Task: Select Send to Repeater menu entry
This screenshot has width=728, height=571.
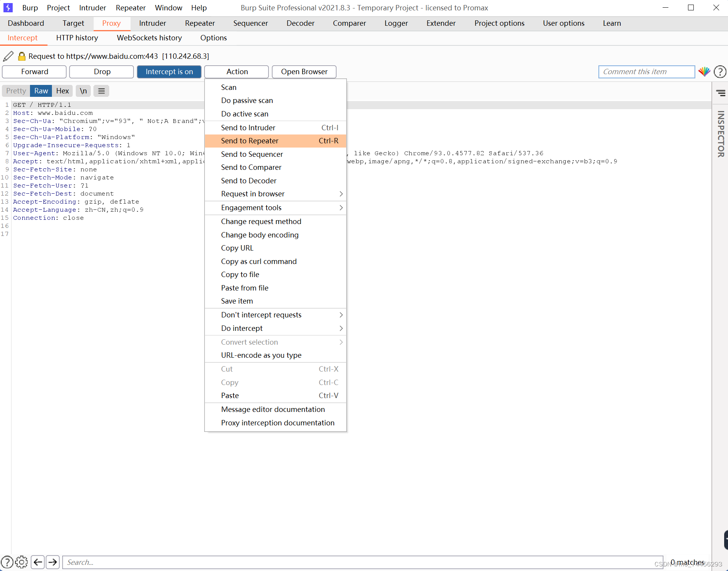Action: click(275, 141)
